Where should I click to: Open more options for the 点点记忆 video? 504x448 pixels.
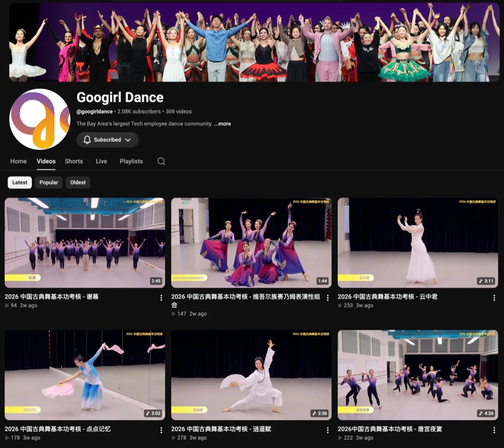161,430
